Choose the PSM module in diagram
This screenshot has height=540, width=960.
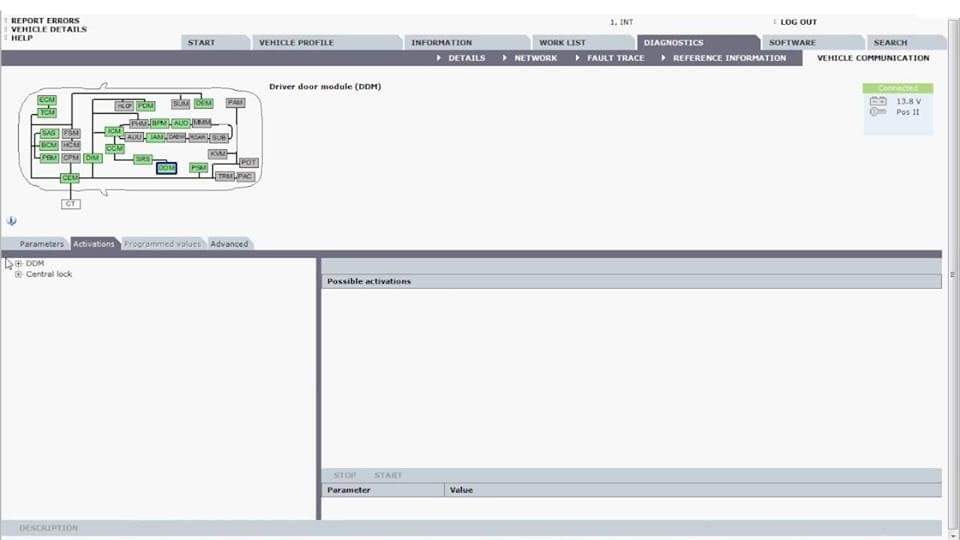198,168
